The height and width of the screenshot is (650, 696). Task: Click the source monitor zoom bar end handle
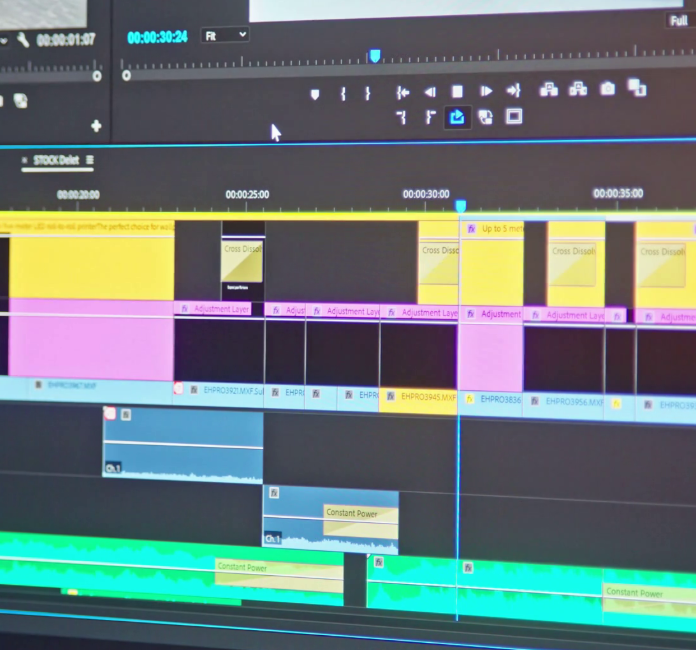click(97, 76)
